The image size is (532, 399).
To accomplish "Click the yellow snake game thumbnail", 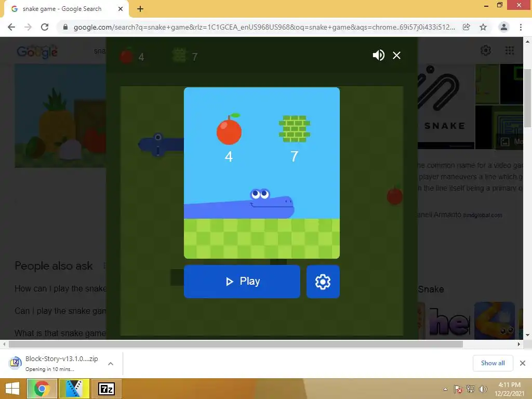I will 495,321.
